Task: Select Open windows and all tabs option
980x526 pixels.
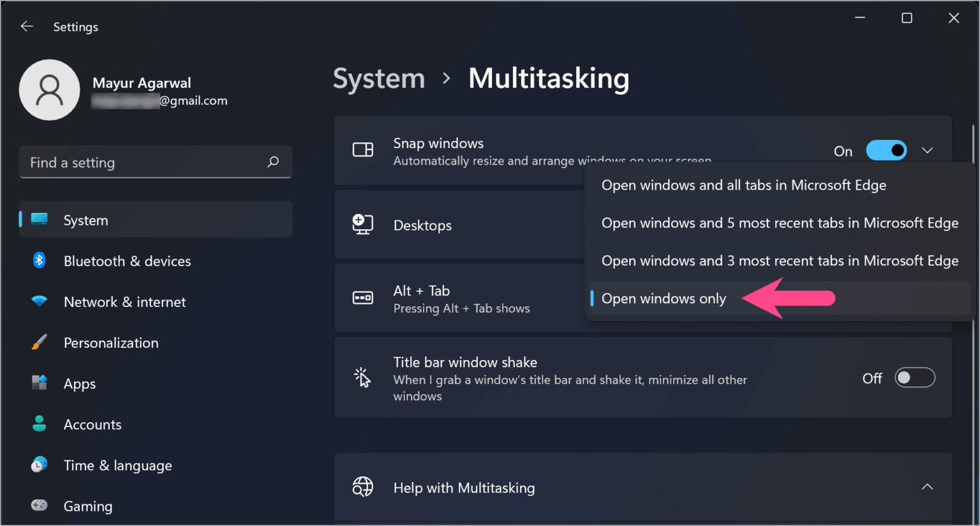Action: pyautogui.click(x=743, y=185)
